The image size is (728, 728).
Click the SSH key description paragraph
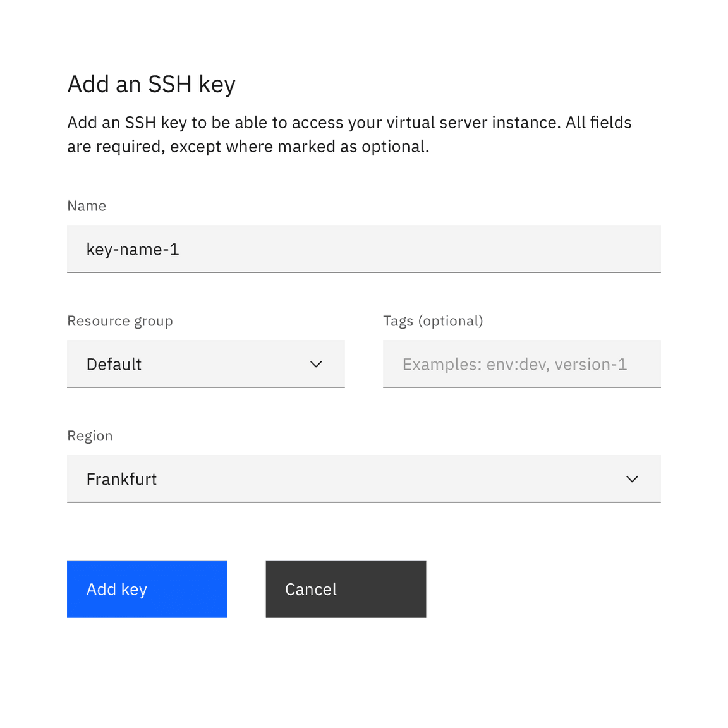tap(349, 135)
